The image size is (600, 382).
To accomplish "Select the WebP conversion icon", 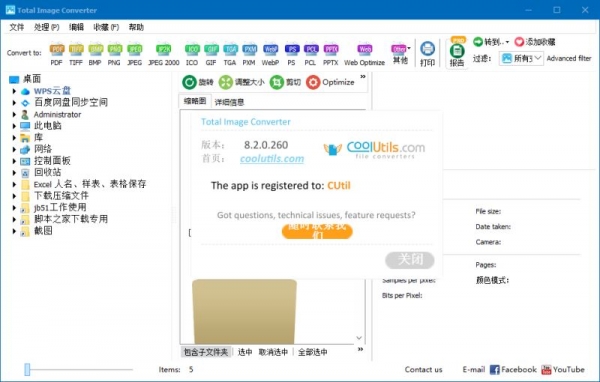I will coord(270,49).
